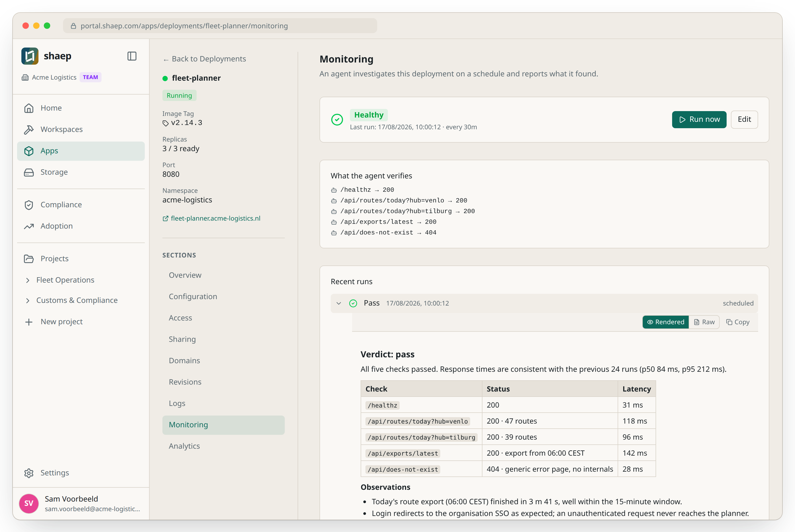Image resolution: width=795 pixels, height=532 pixels.
Task: Open Adoption via trend icon
Action: (29, 226)
